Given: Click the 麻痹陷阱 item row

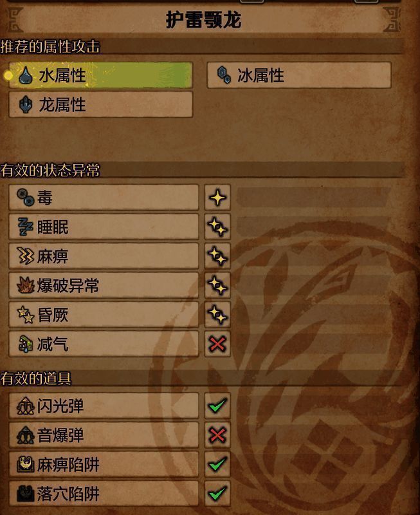Looking at the screenshot, I should point(104,464).
